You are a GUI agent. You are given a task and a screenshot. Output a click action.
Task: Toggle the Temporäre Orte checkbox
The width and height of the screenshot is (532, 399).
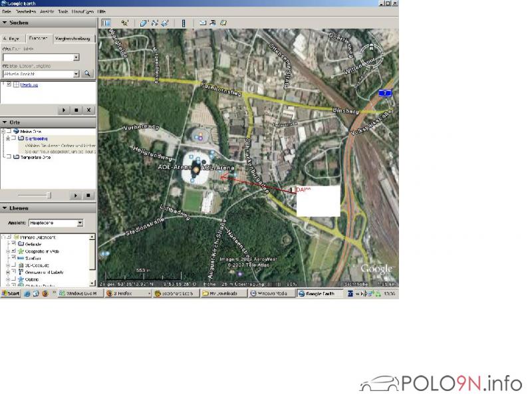(x=9, y=157)
